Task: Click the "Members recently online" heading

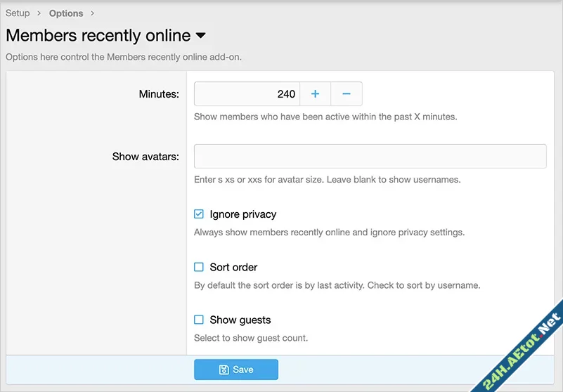Action: (x=98, y=35)
